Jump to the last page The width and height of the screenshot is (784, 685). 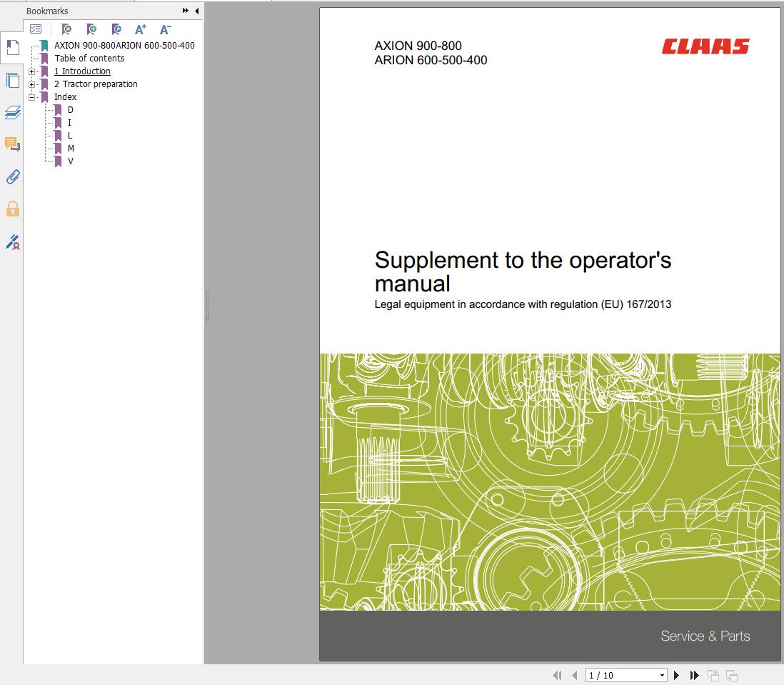click(694, 675)
